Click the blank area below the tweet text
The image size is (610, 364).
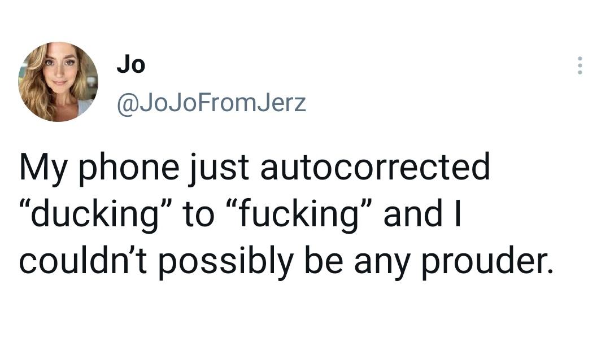[x=305, y=322]
